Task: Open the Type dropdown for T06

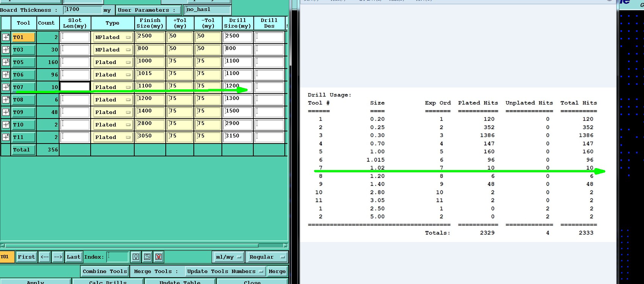Action: tap(113, 75)
